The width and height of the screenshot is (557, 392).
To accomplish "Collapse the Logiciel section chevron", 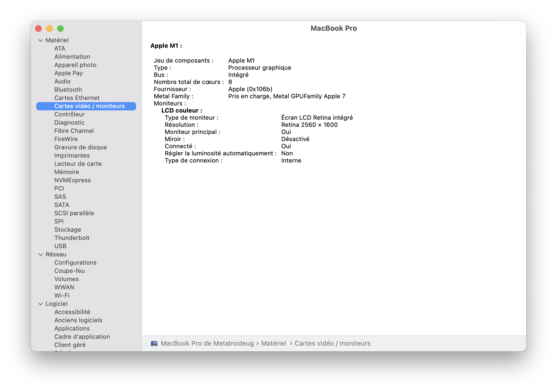I will (x=41, y=304).
